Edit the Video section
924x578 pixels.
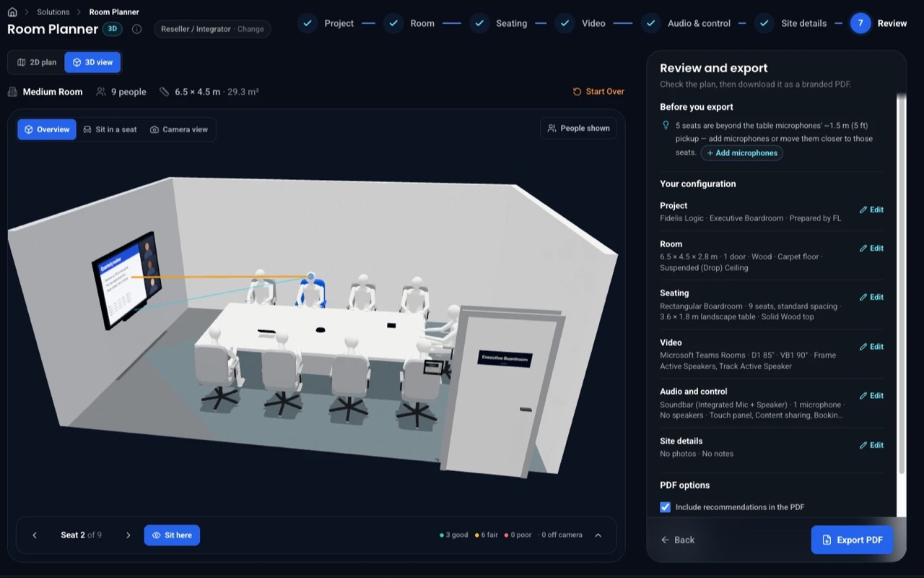coord(871,347)
